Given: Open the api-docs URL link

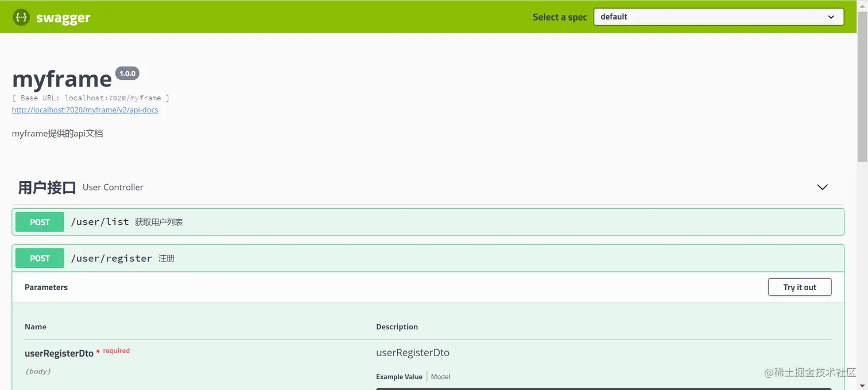Looking at the screenshot, I should pyautogui.click(x=85, y=110).
